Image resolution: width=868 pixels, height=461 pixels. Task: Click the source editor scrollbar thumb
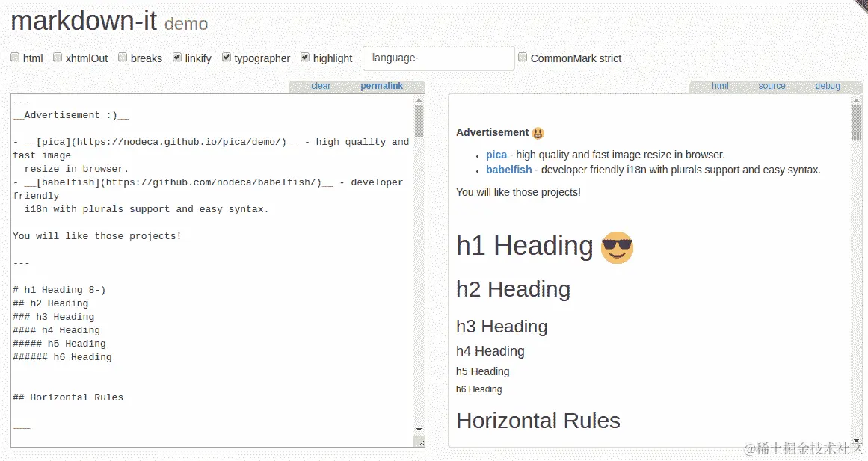(419, 121)
